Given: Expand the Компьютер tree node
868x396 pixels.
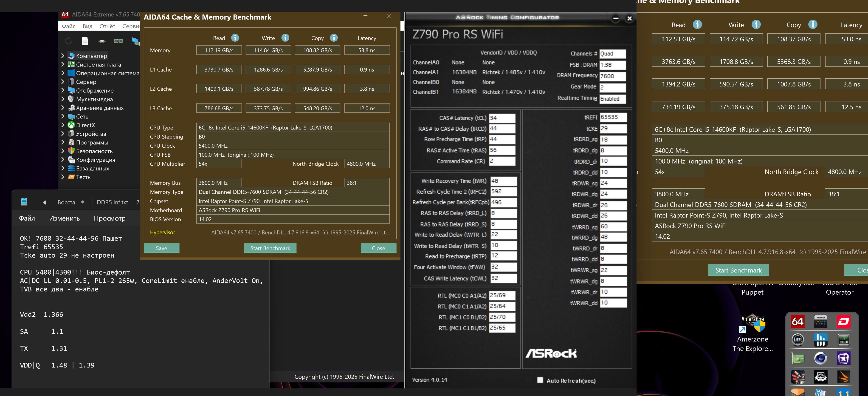Looking at the screenshot, I should 63,56.
